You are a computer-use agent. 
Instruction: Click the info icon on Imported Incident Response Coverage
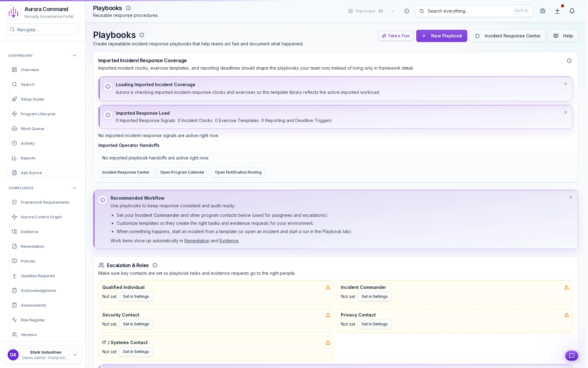569,61
